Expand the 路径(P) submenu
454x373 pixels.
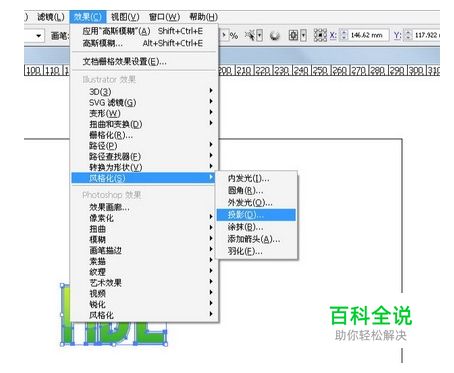tap(144, 145)
